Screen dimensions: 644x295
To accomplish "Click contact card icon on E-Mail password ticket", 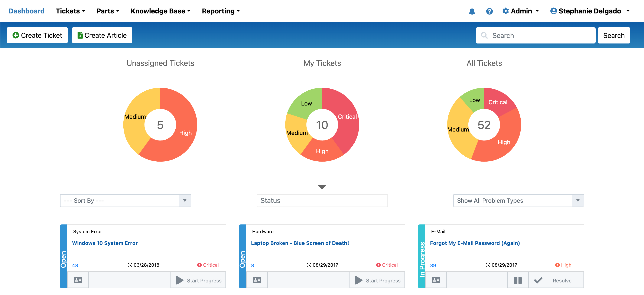I will point(436,280).
